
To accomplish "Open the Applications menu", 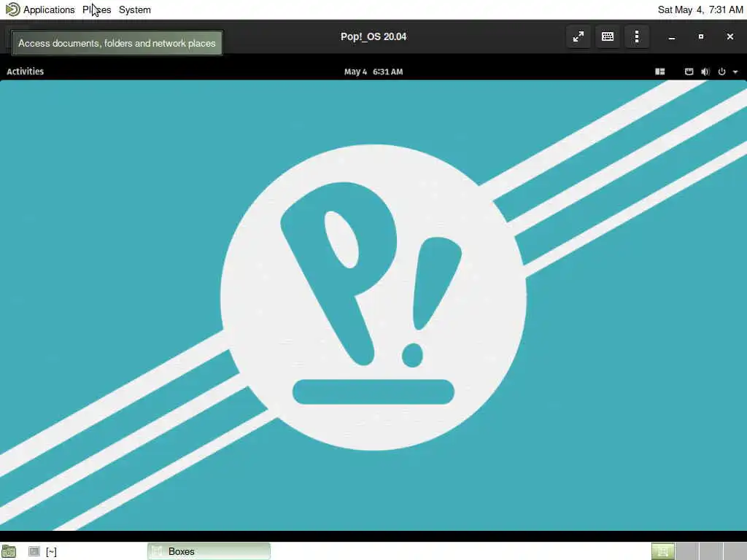I will [49, 9].
